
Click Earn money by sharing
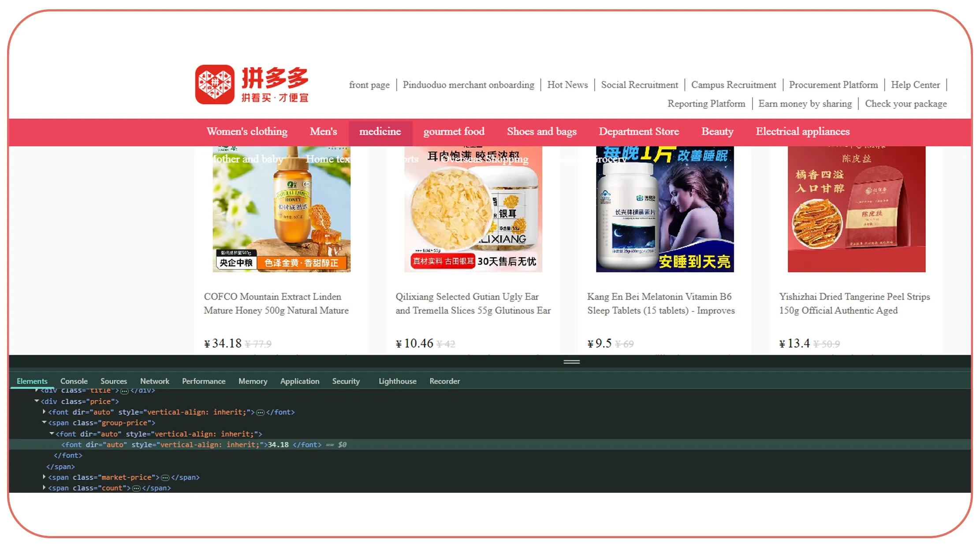[x=805, y=104]
